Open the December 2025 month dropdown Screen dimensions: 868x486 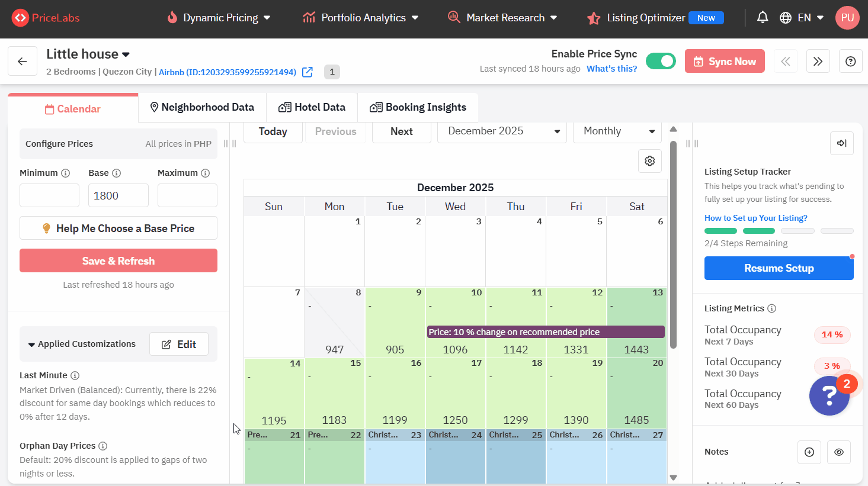[x=501, y=131]
